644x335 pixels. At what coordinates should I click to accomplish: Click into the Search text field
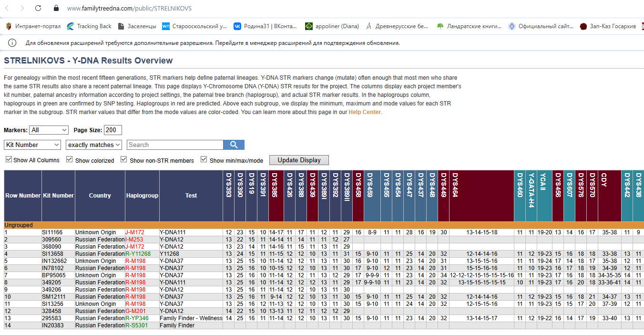click(174, 145)
